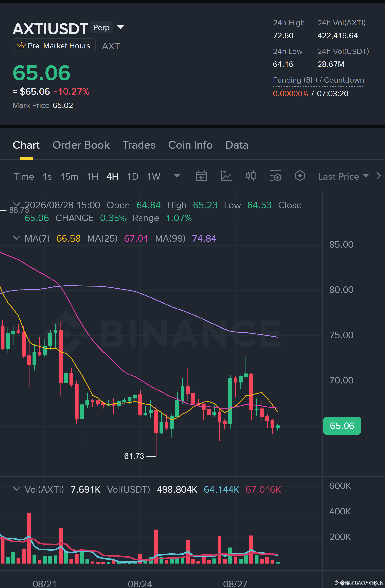Click the right arrow to show more tools
This screenshot has height=588, width=385.
pos(379,176)
